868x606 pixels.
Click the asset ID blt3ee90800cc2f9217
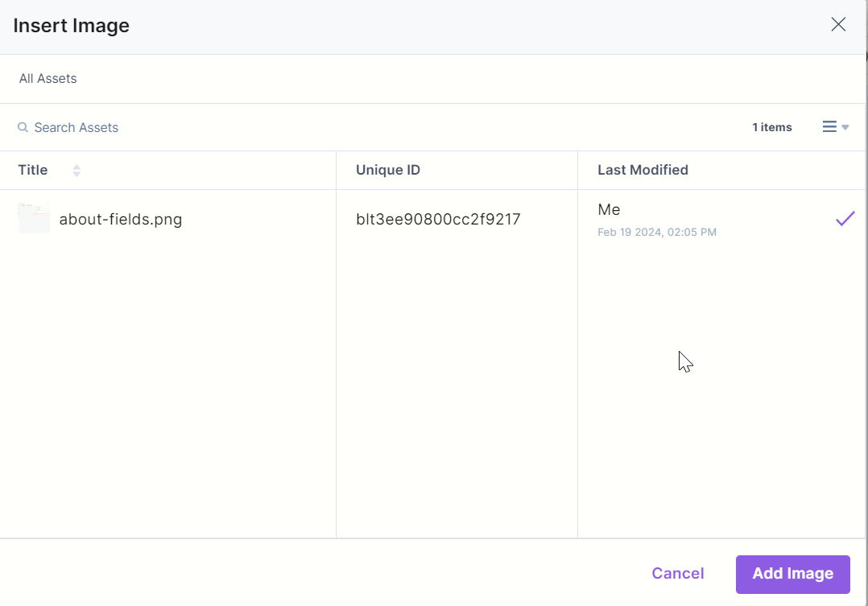pyautogui.click(x=438, y=219)
